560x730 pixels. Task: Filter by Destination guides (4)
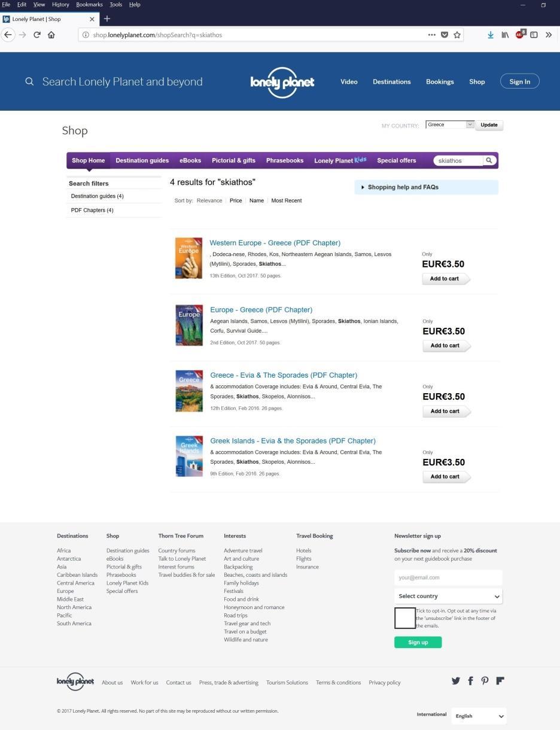coord(97,196)
